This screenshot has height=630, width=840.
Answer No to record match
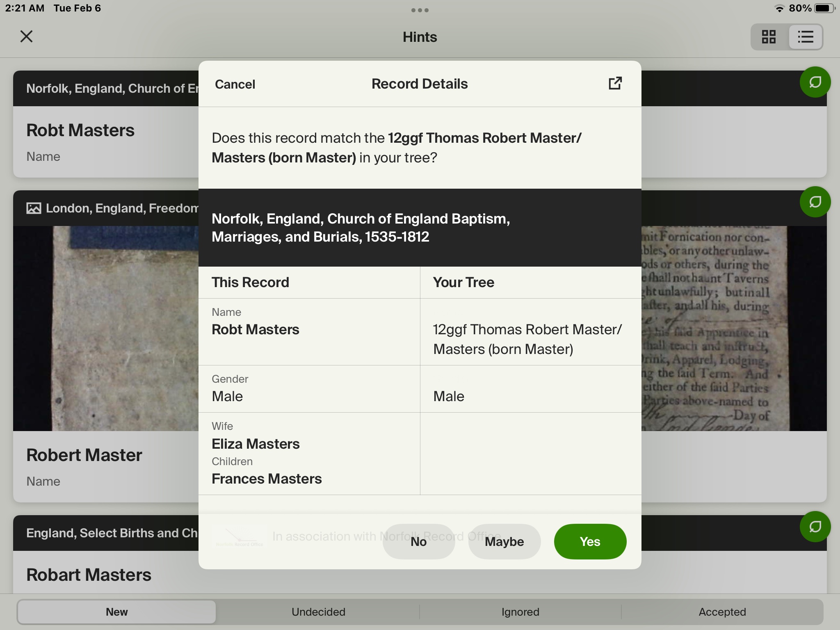click(x=418, y=541)
